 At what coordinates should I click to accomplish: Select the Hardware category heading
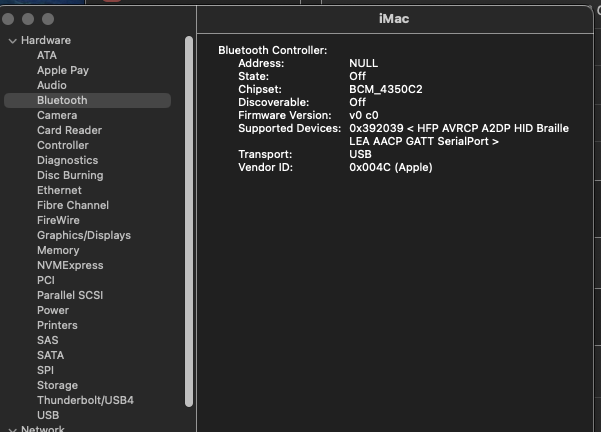46,40
